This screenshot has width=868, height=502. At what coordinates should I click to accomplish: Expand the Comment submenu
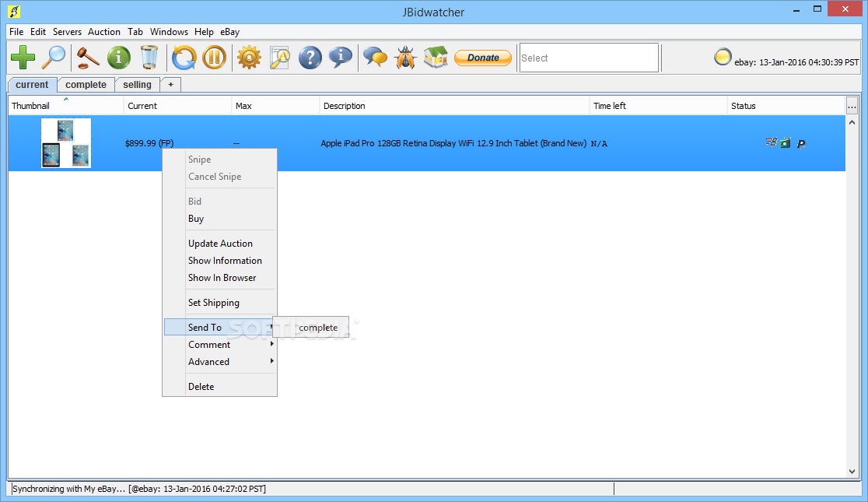(x=220, y=344)
